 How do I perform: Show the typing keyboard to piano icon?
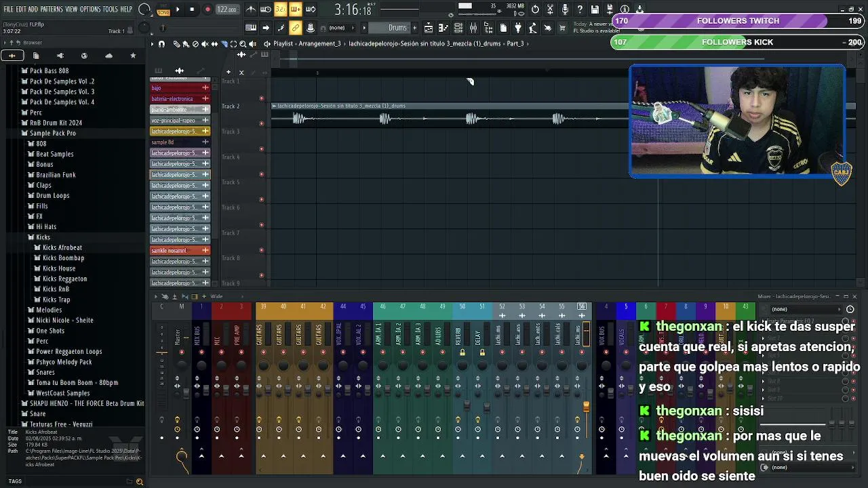pyautogui.click(x=251, y=28)
